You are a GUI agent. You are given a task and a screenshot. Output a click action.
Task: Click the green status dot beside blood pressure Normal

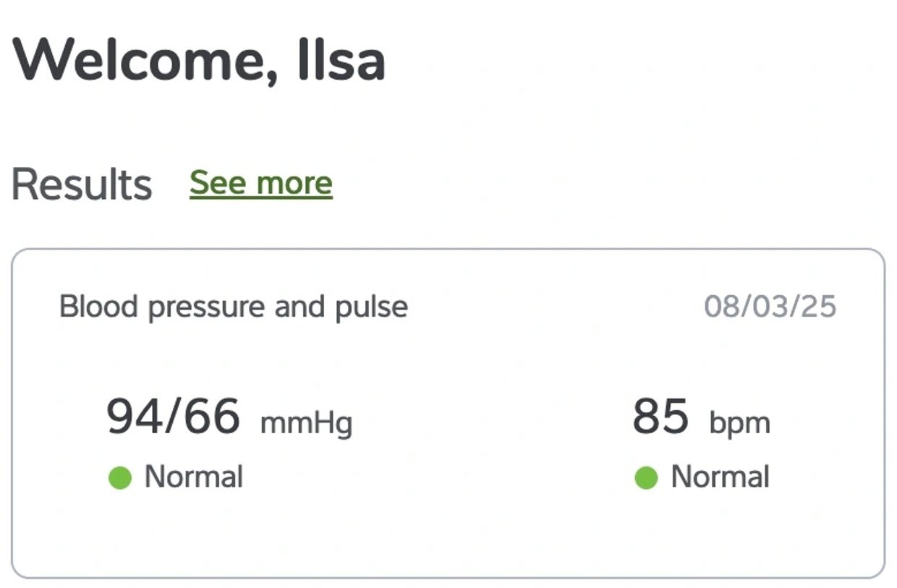pyautogui.click(x=120, y=478)
